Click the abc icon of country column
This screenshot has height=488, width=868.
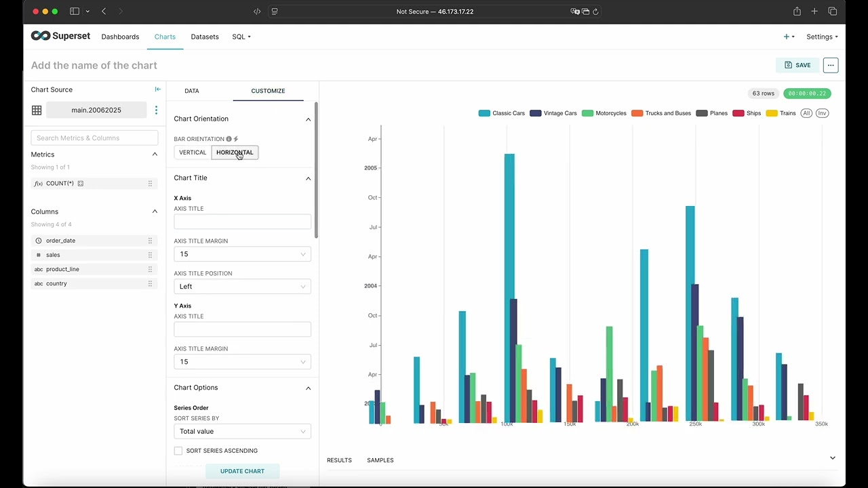(x=39, y=283)
